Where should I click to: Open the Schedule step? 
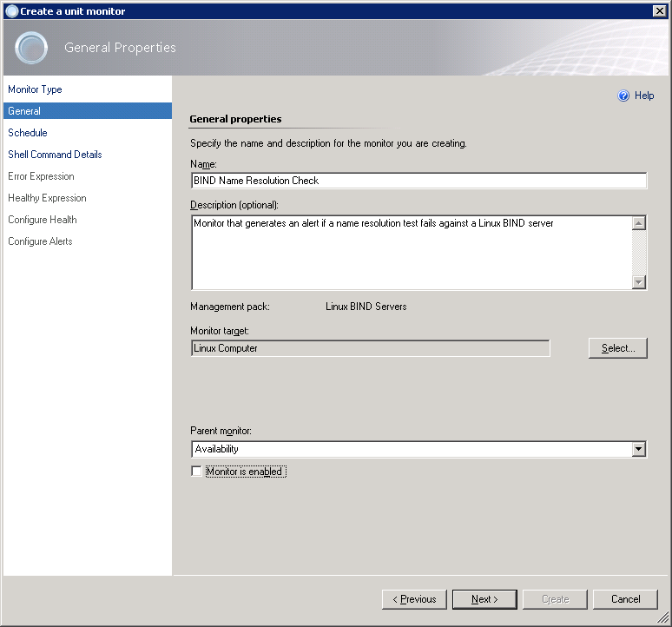28,133
